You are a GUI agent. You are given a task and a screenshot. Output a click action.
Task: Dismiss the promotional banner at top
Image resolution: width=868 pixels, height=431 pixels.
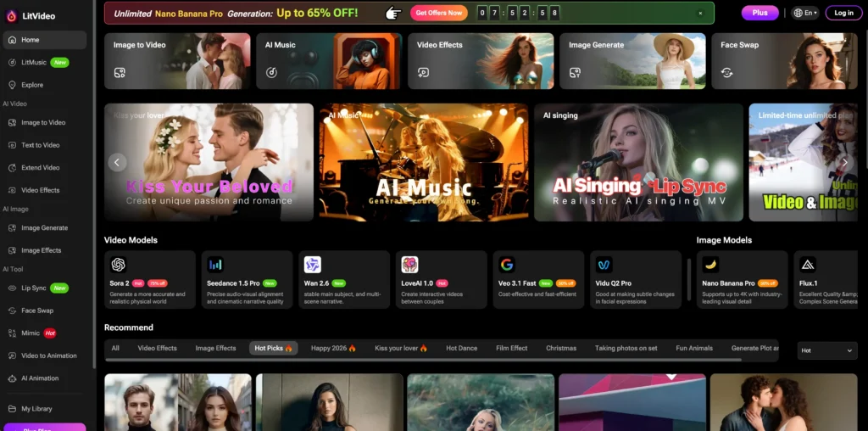pos(700,14)
